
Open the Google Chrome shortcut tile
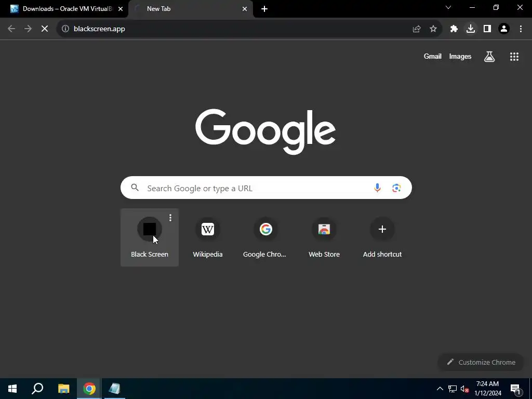coord(265,237)
